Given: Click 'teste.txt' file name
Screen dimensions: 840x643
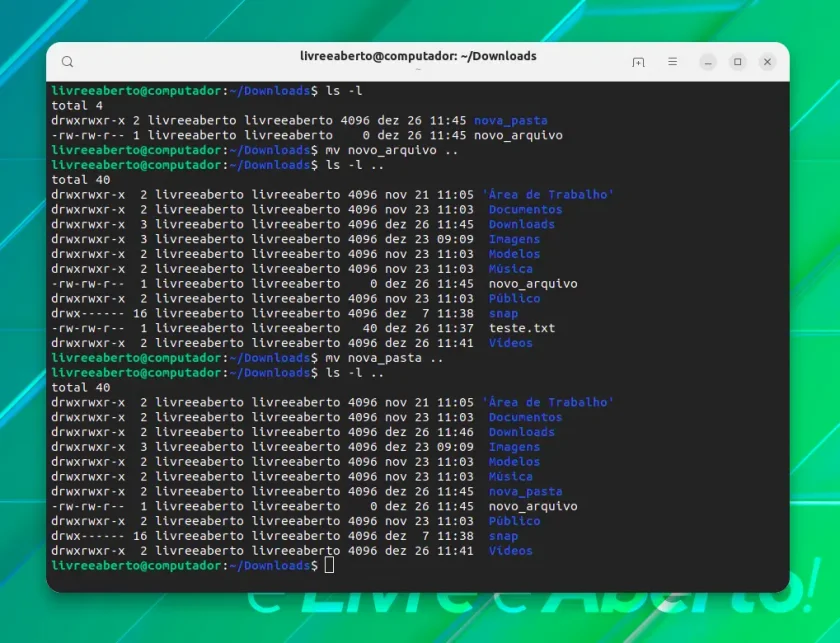Looking at the screenshot, I should click(x=522, y=328).
